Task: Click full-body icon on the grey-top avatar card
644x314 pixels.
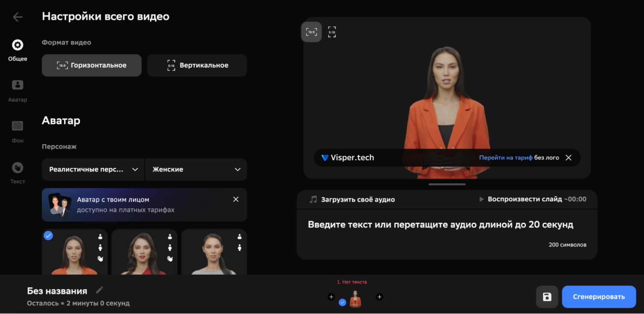Action: (240, 247)
